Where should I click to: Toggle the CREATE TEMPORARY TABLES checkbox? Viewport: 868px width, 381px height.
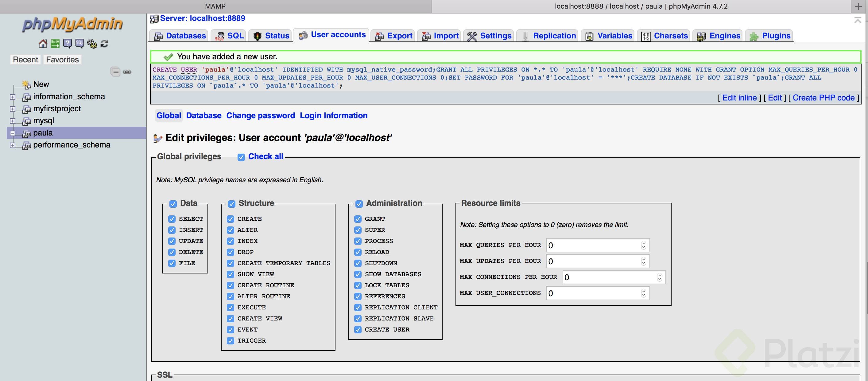(231, 263)
